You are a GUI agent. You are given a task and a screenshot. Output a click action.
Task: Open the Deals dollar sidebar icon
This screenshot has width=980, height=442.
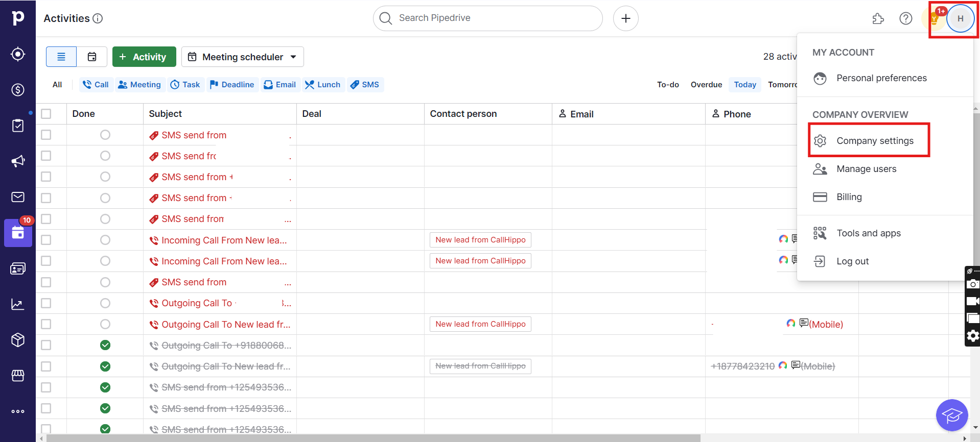[18, 90]
